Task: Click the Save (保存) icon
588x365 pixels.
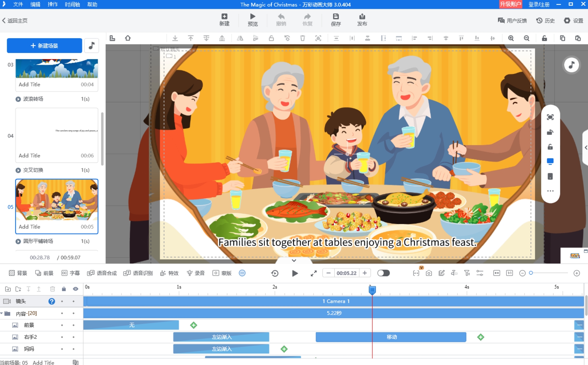Action: click(336, 20)
